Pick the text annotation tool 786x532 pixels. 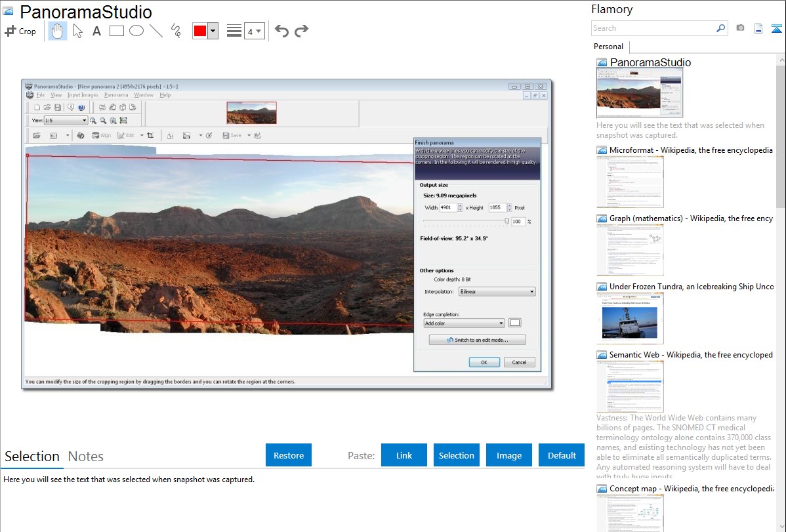96,31
